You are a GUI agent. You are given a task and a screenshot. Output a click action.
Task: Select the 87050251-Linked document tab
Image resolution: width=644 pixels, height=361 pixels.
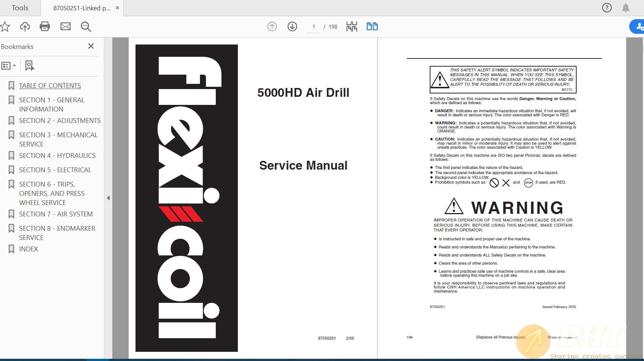82,7
